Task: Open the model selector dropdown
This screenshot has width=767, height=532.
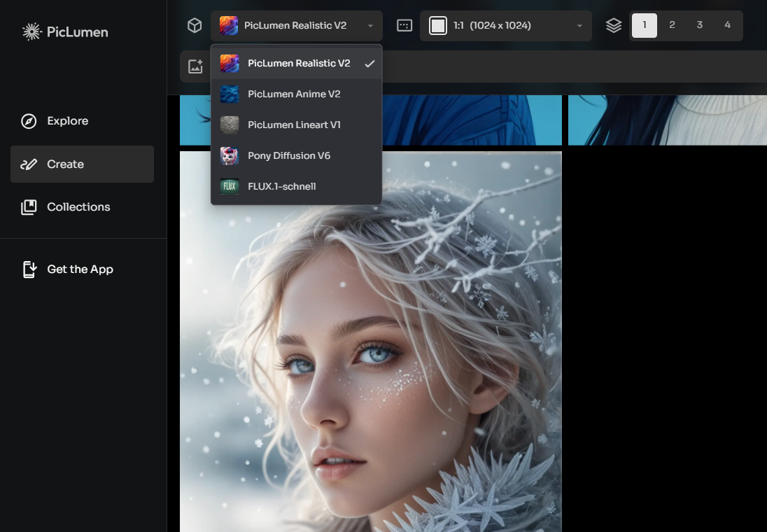Action: coord(297,25)
